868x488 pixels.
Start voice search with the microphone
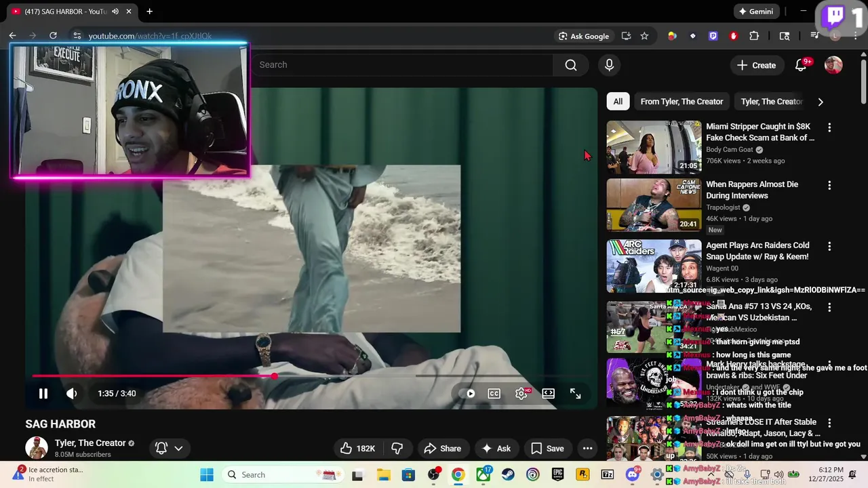click(609, 64)
